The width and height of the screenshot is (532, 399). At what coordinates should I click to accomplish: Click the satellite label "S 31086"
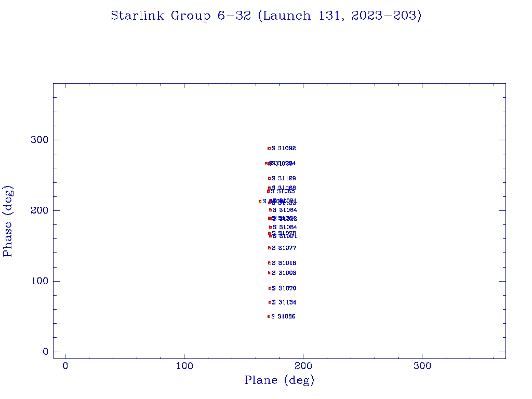tap(283, 316)
